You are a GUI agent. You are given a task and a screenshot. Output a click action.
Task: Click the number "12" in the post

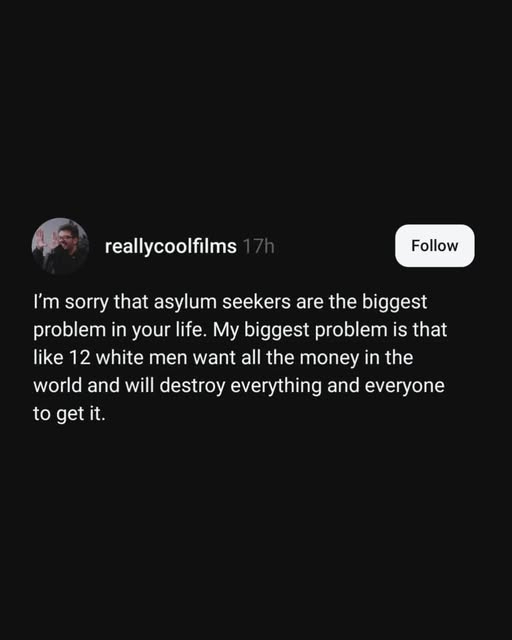tap(80, 358)
